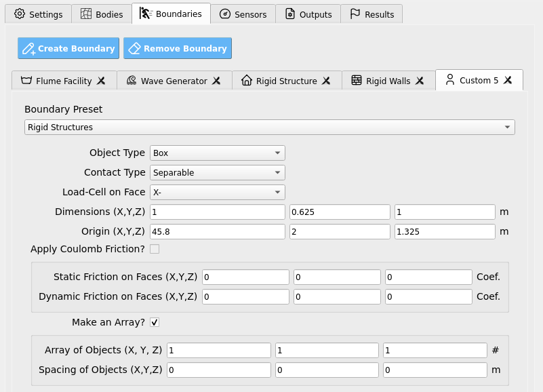Screen dimensions: 543x392
Task: Remove the Rigid Walls tab via X
Action: click(x=420, y=81)
